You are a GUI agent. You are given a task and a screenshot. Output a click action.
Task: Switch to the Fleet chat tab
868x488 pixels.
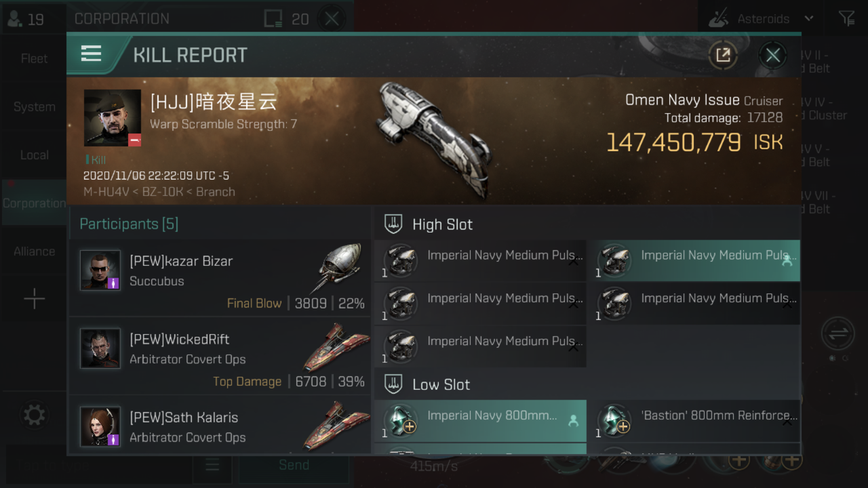point(34,58)
